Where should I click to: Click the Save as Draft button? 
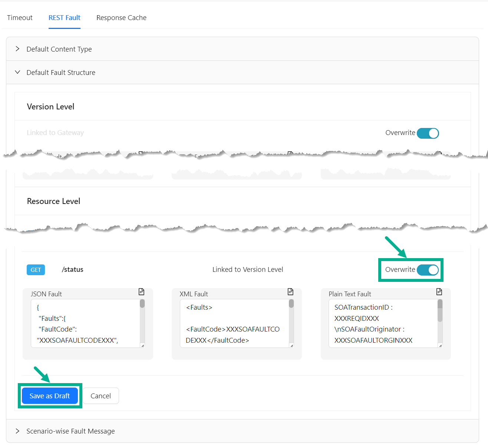point(50,396)
